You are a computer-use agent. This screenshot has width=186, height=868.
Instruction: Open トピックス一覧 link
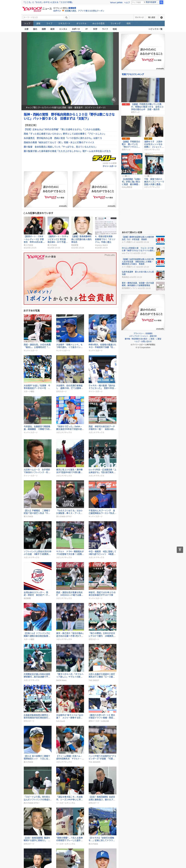155,29
